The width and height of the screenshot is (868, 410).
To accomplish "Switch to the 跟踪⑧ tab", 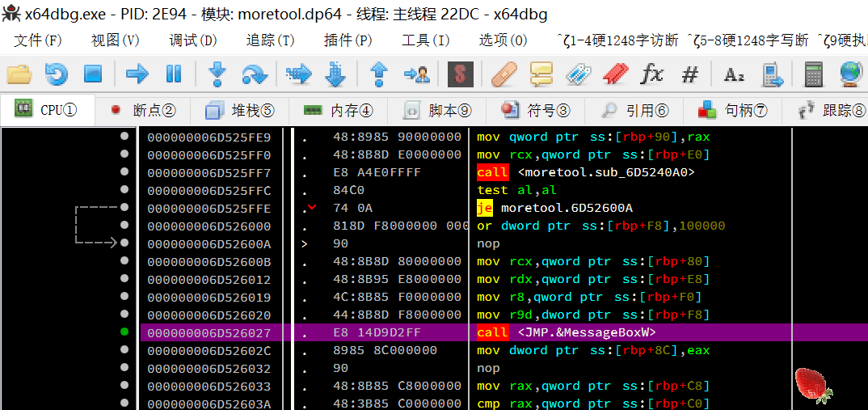I will tap(826, 110).
